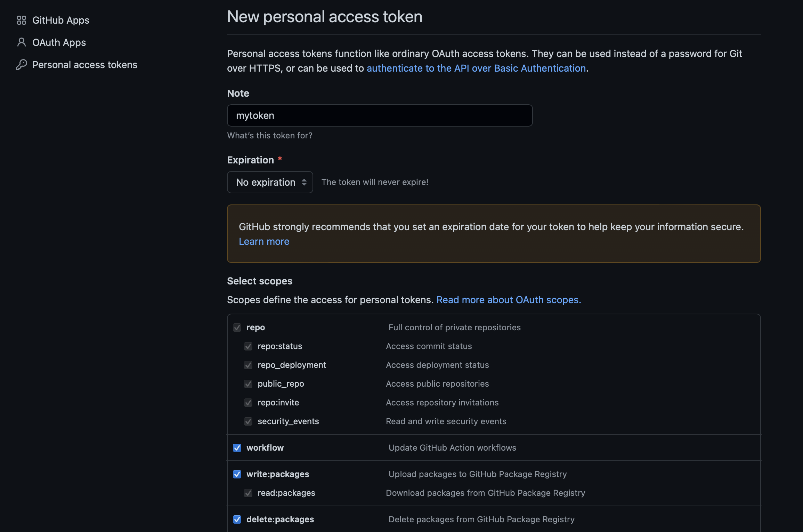This screenshot has height=532, width=803.
Task: Click the Learn more link
Action: 264,241
